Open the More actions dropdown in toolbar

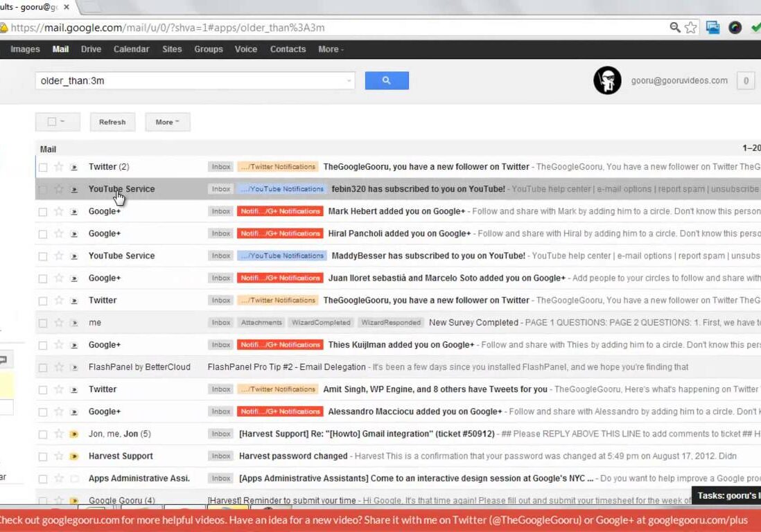168,122
